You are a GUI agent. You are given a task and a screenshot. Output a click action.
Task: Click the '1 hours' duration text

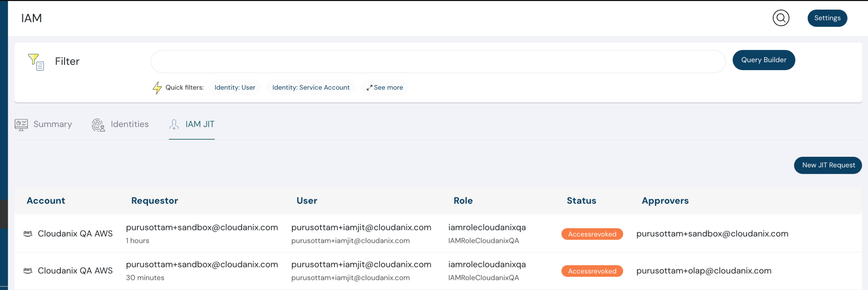coord(137,241)
